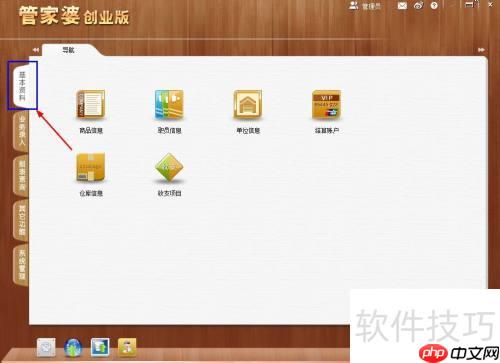Switch to the 其它功能 side tab
This screenshot has height=363, width=500.
pyautogui.click(x=21, y=220)
